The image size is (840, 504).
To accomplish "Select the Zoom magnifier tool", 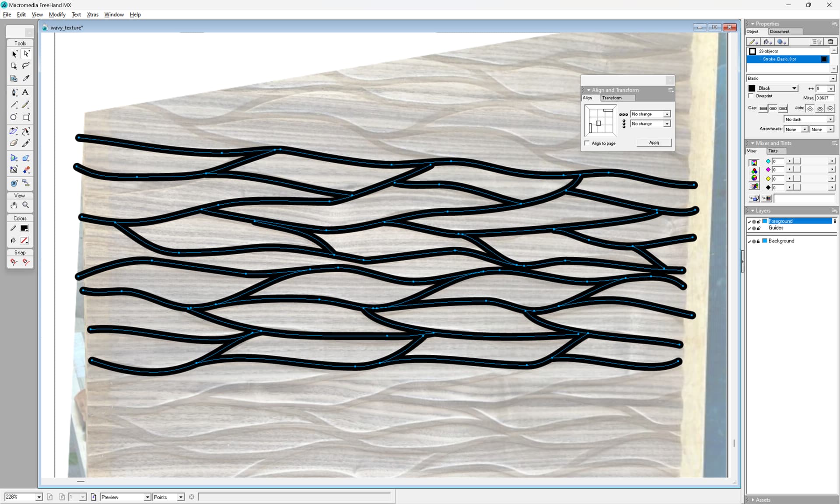I will tap(26, 205).
